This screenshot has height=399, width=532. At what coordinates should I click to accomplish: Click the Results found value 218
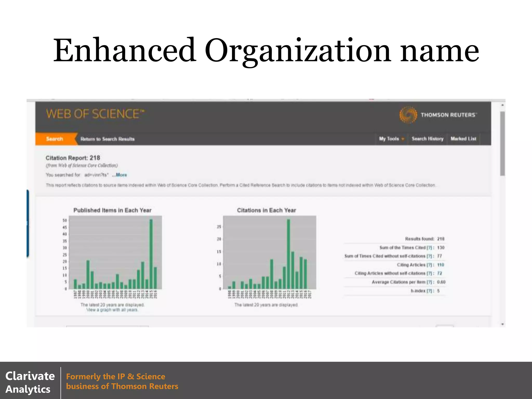coord(441,239)
